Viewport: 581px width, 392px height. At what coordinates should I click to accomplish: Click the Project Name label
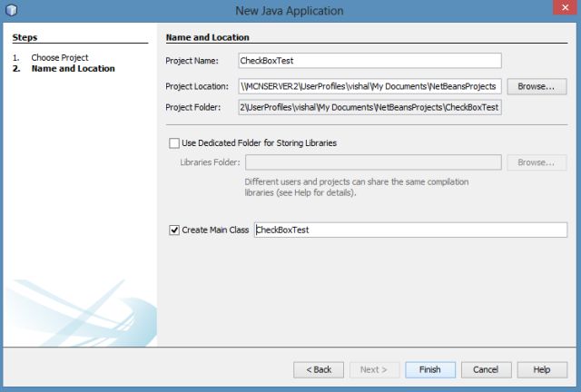[192, 61]
